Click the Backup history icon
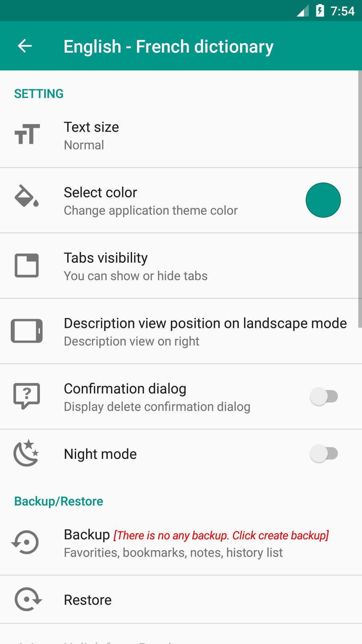This screenshot has width=362, height=644. pos(25,542)
